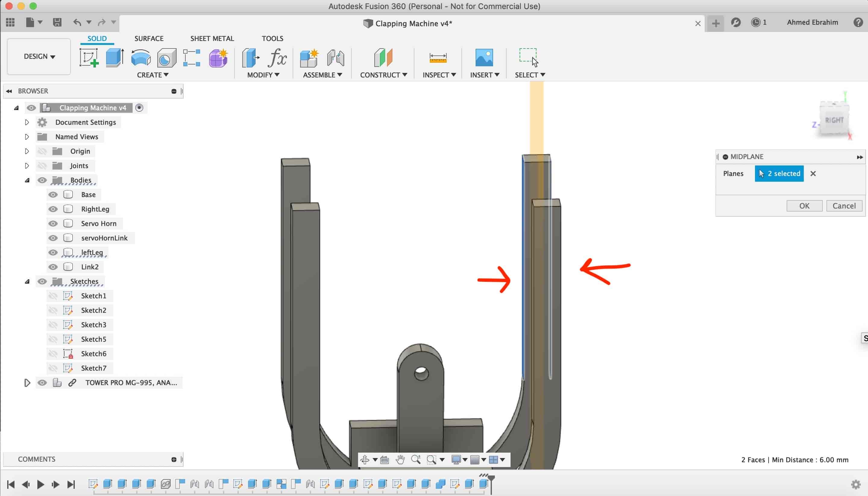Select the Hole tool
868x496 pixels.
(167, 58)
